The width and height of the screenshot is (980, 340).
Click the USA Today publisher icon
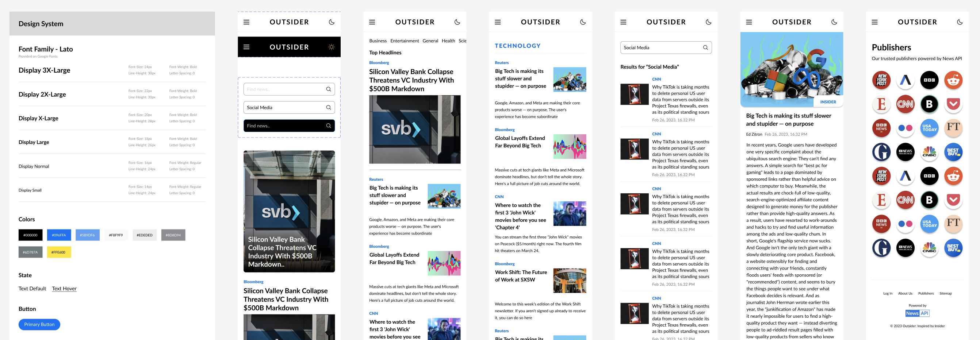929,128
